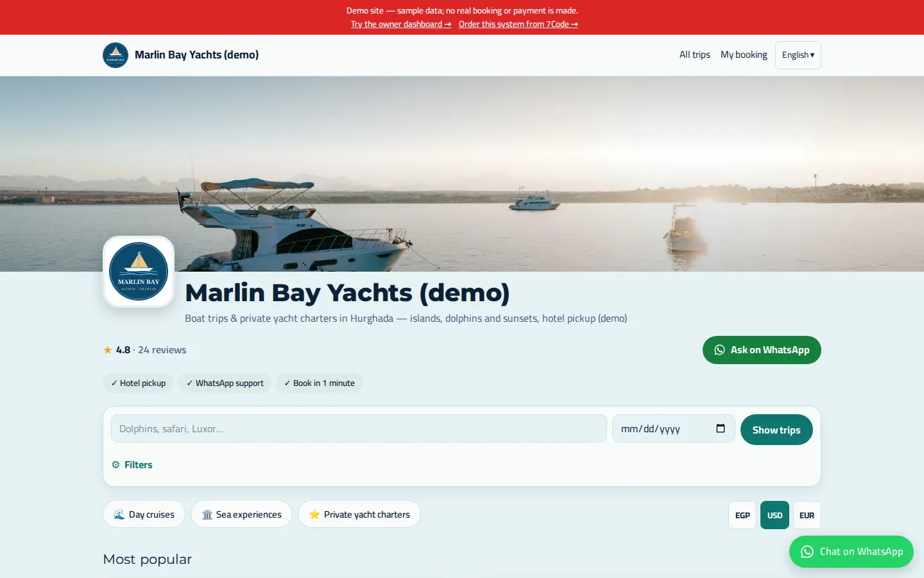Viewport: 924px width, 578px height.
Task: Select the Day cruises category chip
Action: [144, 514]
